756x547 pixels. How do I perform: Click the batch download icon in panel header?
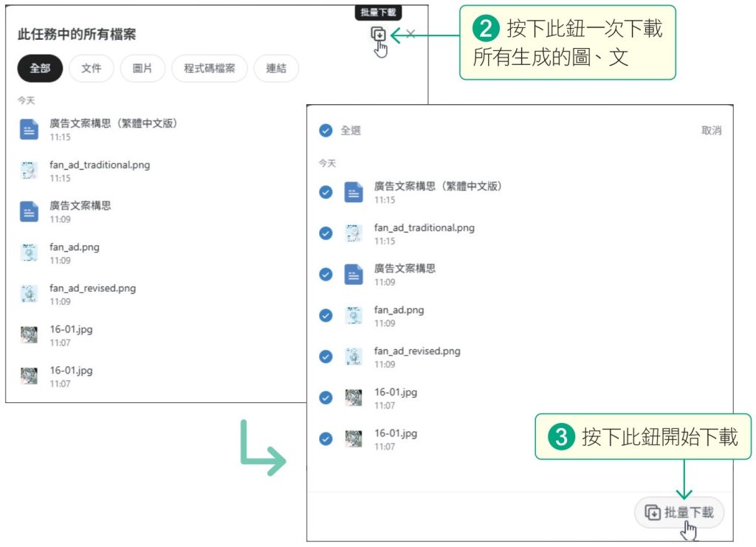pos(377,32)
